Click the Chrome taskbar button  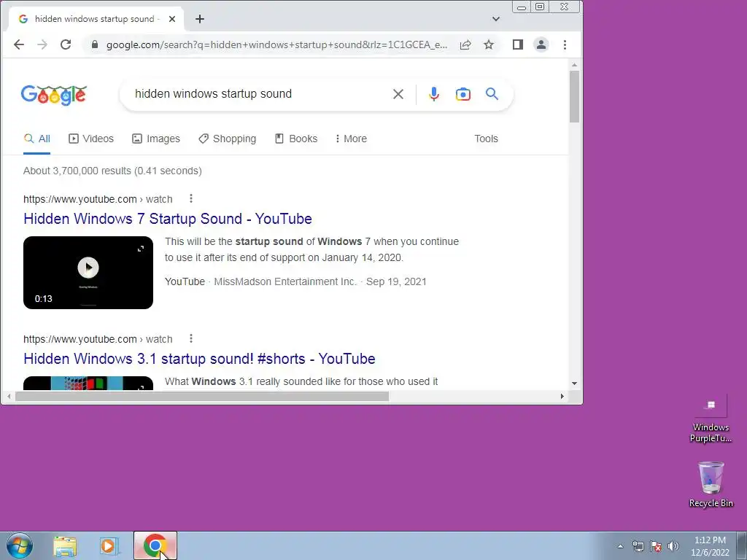point(155,545)
